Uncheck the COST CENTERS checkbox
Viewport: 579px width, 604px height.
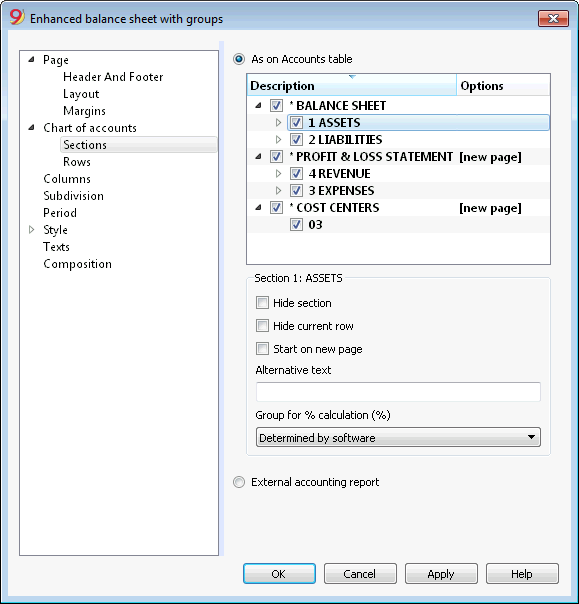pyautogui.click(x=276, y=208)
